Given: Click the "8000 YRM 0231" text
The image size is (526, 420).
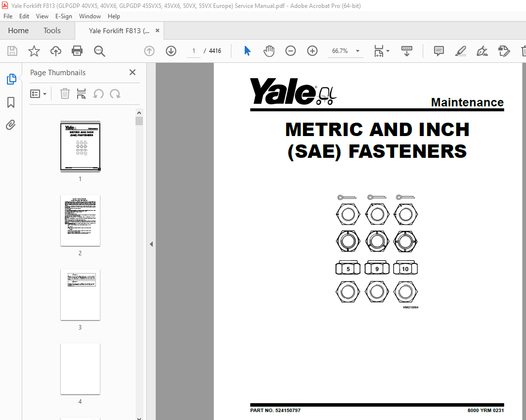Looking at the screenshot, I should click(485, 410).
